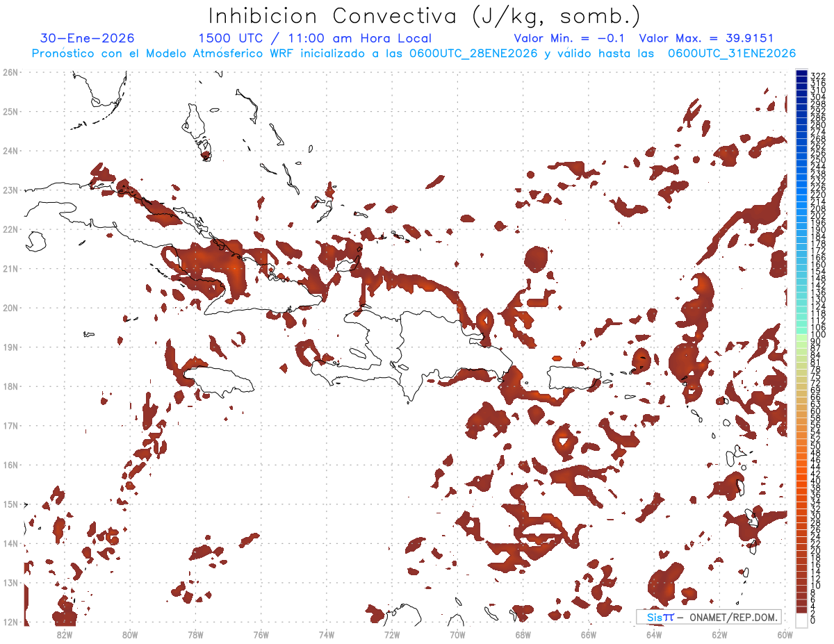Click the SisTT - ONAMET/REP.DOM. credit label

pos(709,617)
